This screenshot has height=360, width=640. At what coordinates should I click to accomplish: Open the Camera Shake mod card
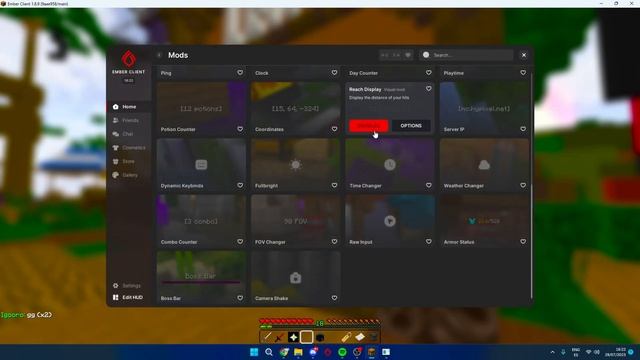296,278
